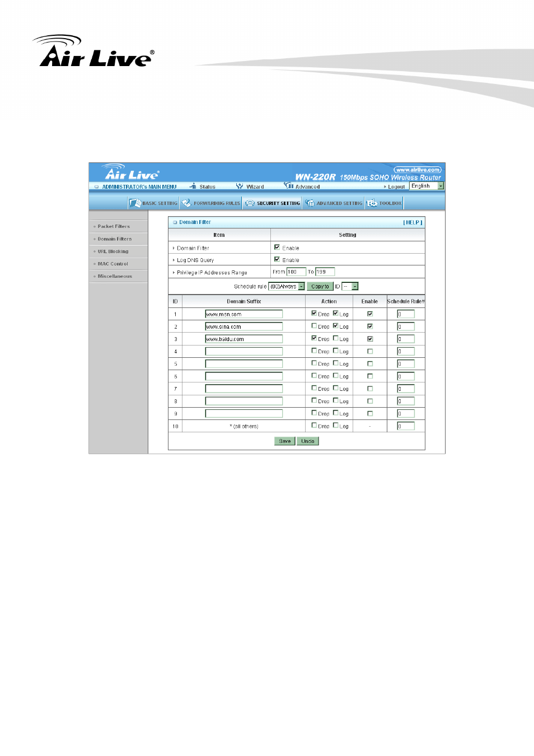Screen dimensions: 534x756
Task: Open Packet Filters in sidebar
Action: [x=114, y=226]
